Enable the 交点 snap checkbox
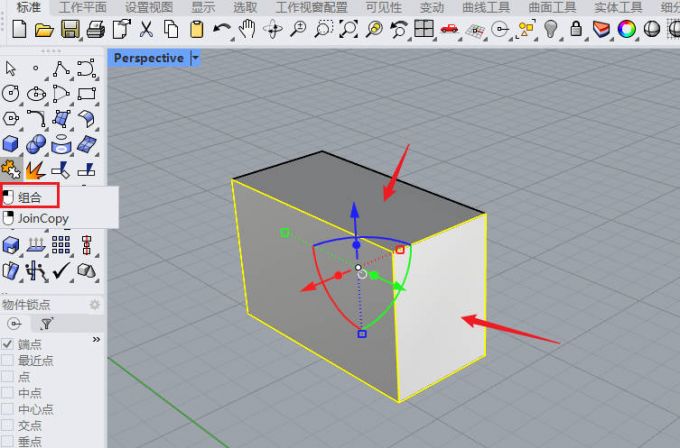Image resolution: width=680 pixels, height=448 pixels. click(x=7, y=425)
